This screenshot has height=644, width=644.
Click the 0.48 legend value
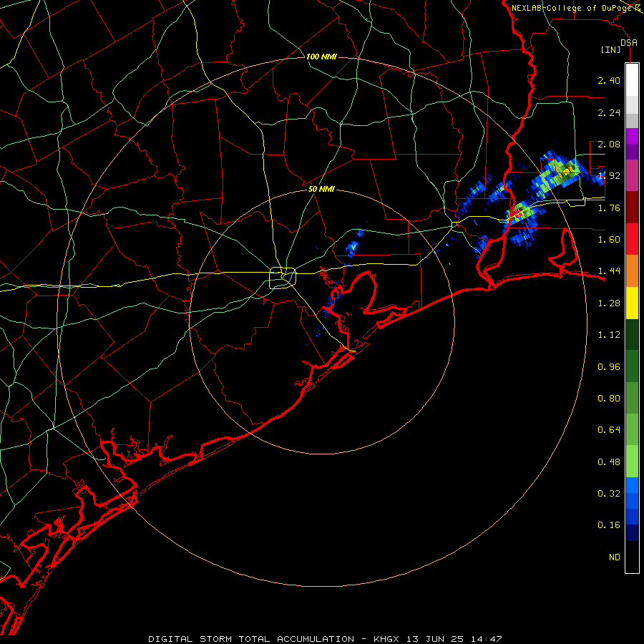[609, 462]
